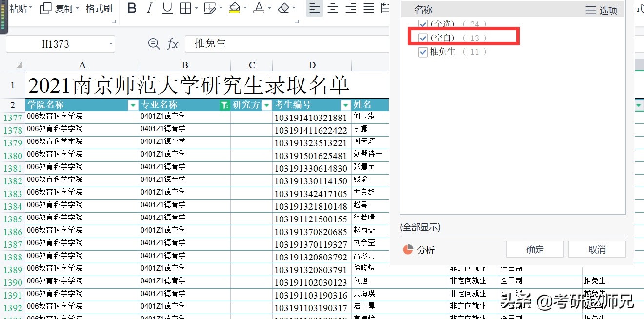
Task: Cancel the filter dialog with 取消
Action: point(597,249)
